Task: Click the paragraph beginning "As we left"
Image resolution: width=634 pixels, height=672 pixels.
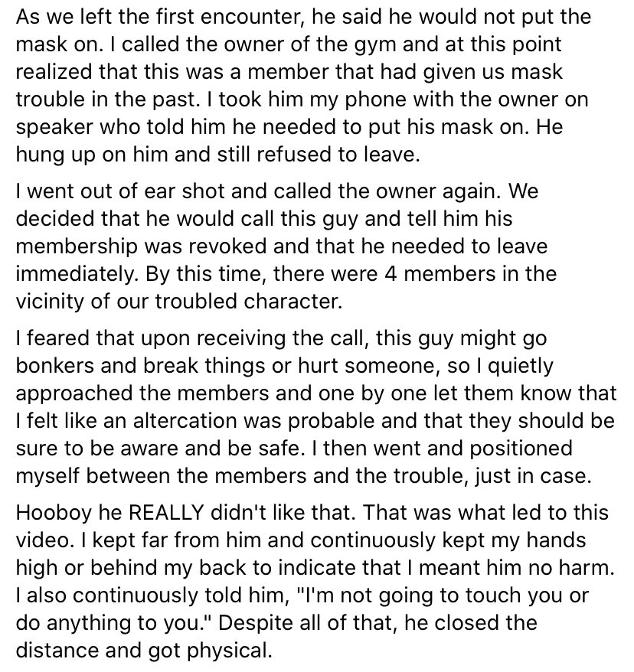Action: click(303, 85)
